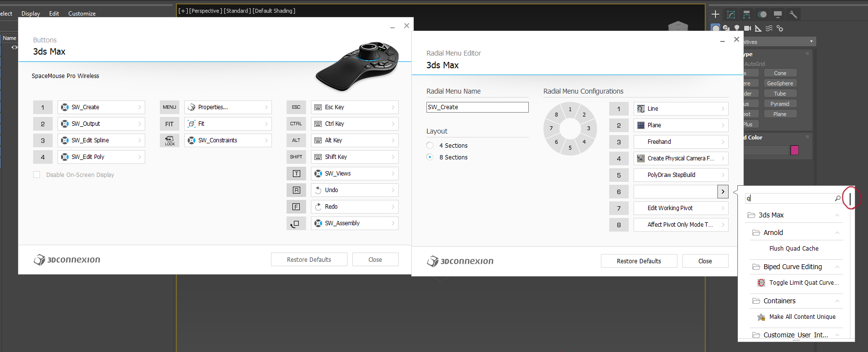Click the Toggle Limit Quat Curve icon
The height and width of the screenshot is (352, 868).
tap(761, 283)
